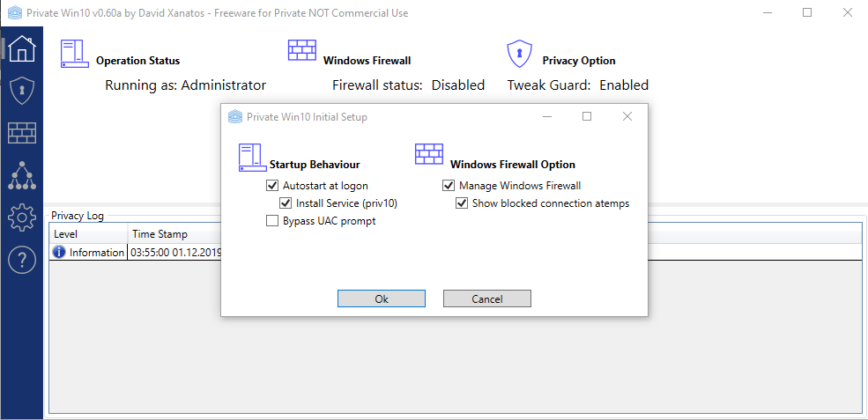868x420 pixels.
Task: Maximize the Initial Setup dialog
Action: [587, 116]
